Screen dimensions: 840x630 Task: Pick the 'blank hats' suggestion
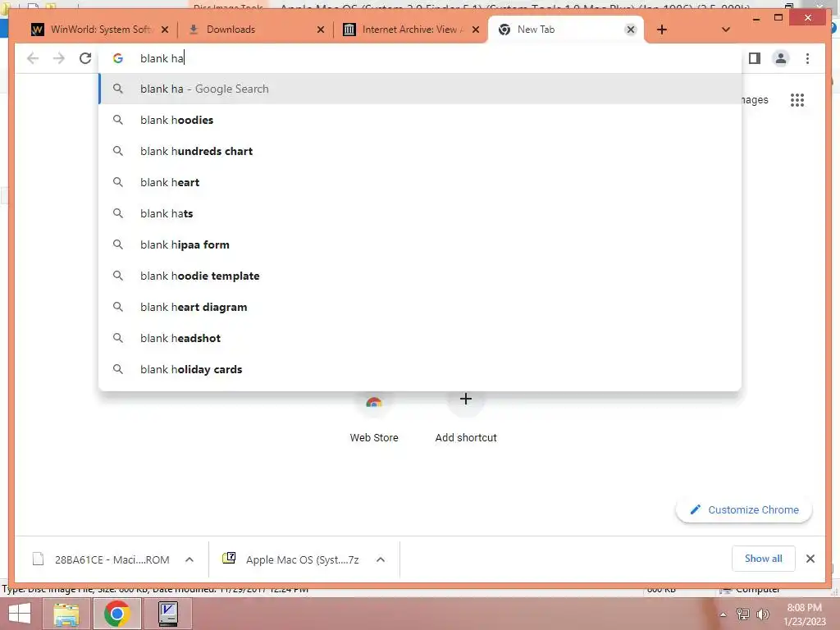pos(421,213)
